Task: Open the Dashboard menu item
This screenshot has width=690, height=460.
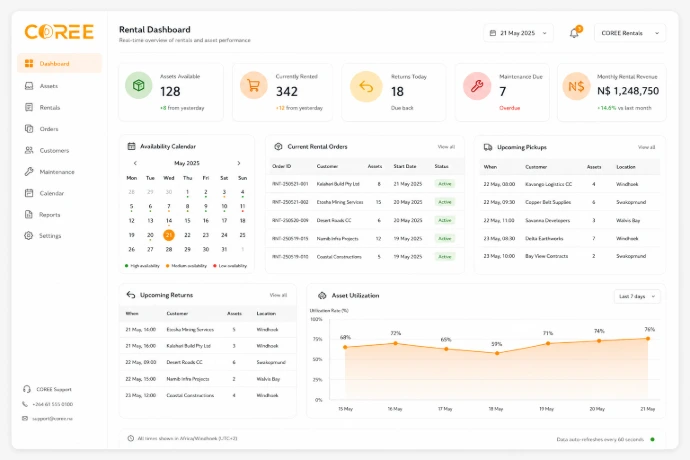Action: [x=59, y=63]
